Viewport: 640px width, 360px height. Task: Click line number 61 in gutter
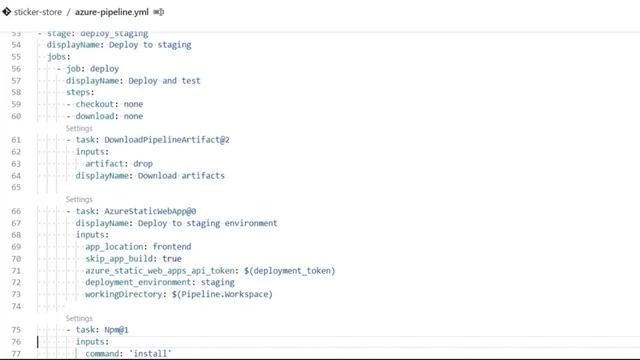(16, 140)
